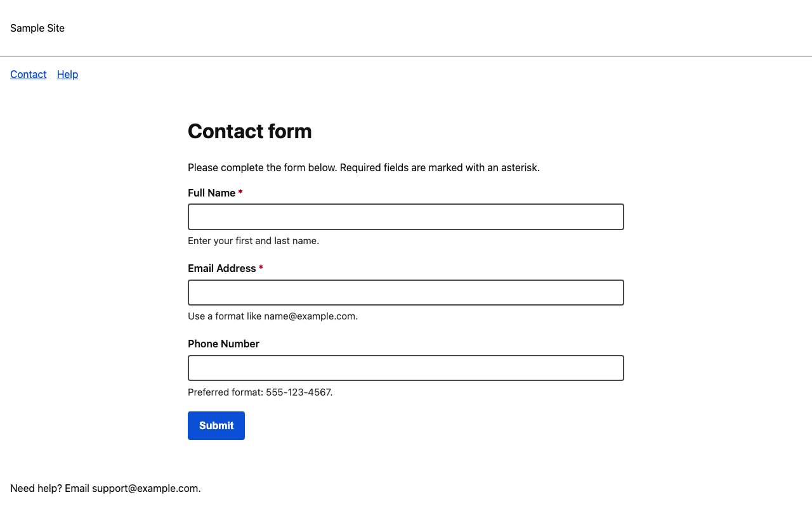This screenshot has height=516, width=812.
Task: Click the Phone Number field label
Action: pos(223,344)
